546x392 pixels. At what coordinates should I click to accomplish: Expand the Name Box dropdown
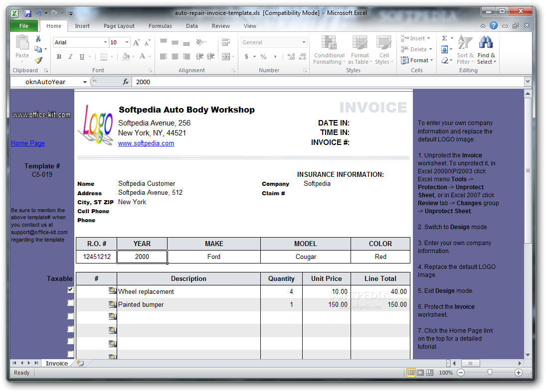[85, 82]
